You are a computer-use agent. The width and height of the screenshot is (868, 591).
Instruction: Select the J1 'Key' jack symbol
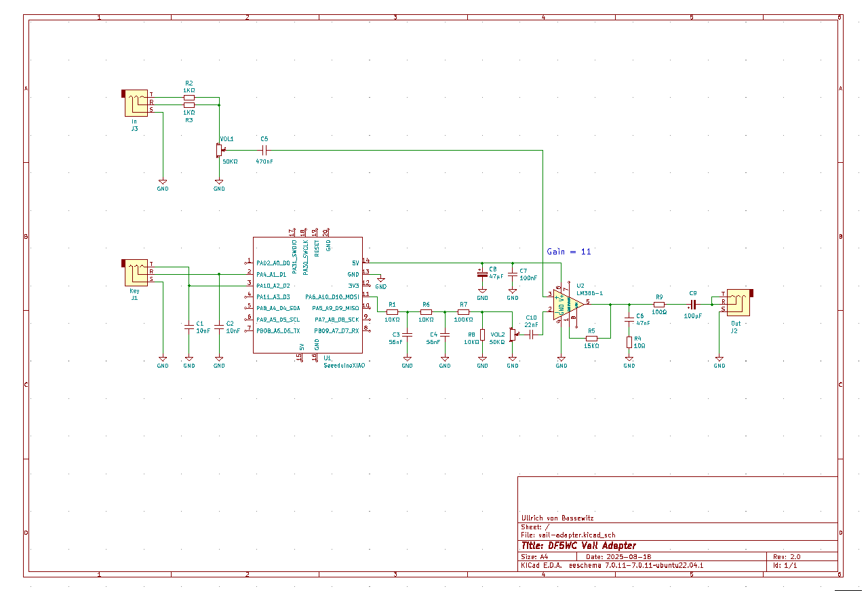click(x=135, y=273)
